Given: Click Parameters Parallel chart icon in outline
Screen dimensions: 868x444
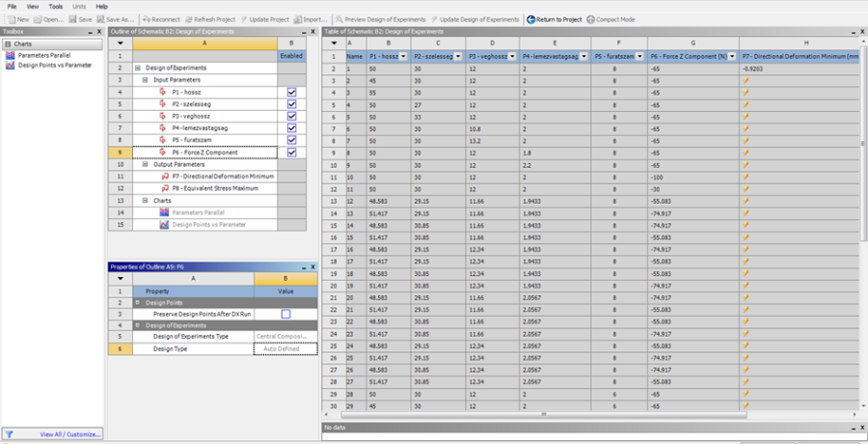Looking at the screenshot, I should coord(164,212).
